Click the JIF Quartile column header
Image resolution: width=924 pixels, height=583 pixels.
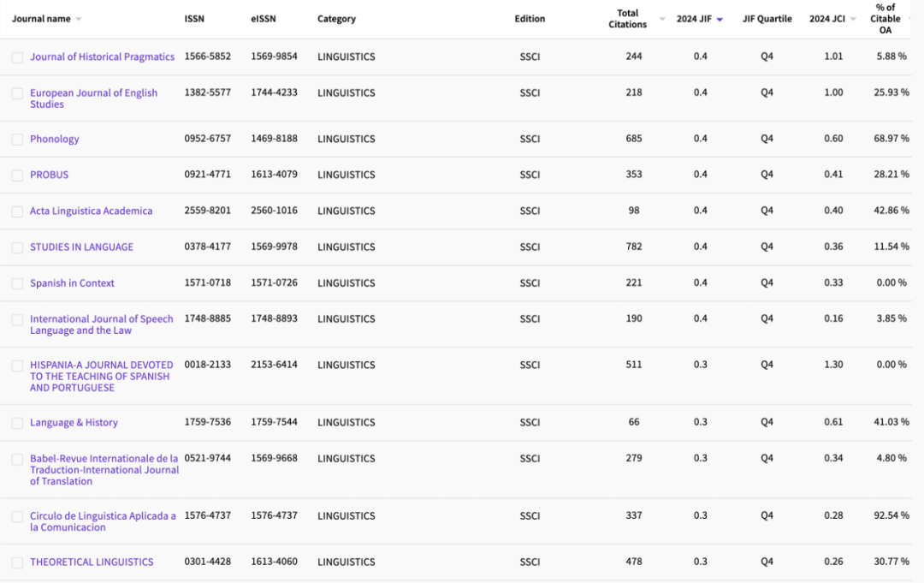(767, 19)
